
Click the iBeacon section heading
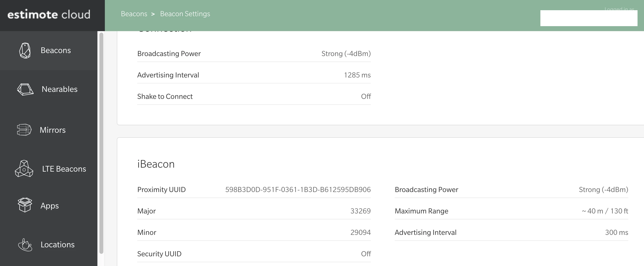coord(156,164)
